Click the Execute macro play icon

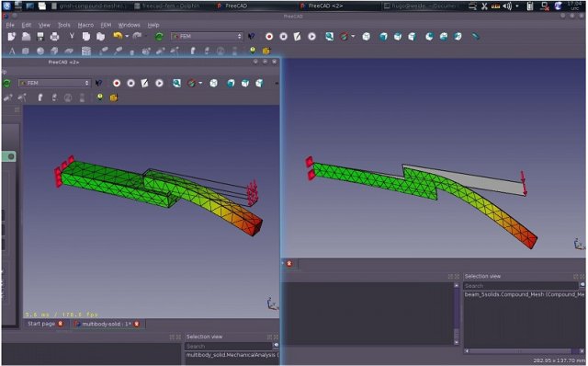(311, 37)
